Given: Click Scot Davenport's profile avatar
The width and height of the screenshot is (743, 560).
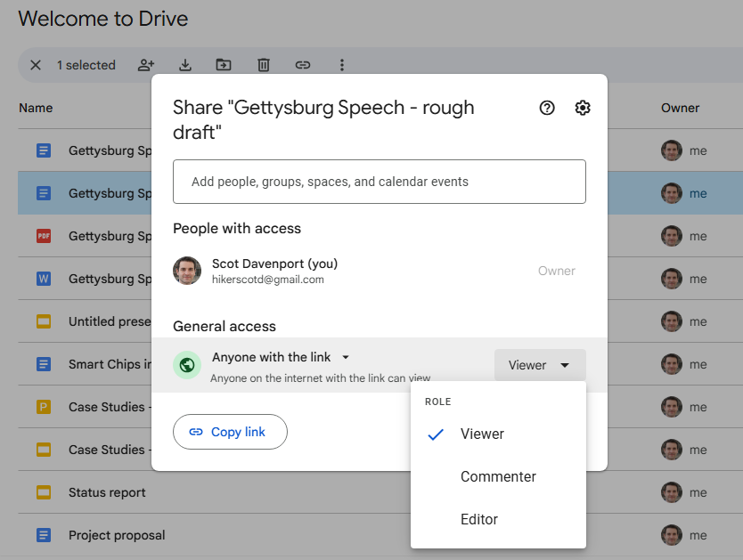Looking at the screenshot, I should click(187, 271).
